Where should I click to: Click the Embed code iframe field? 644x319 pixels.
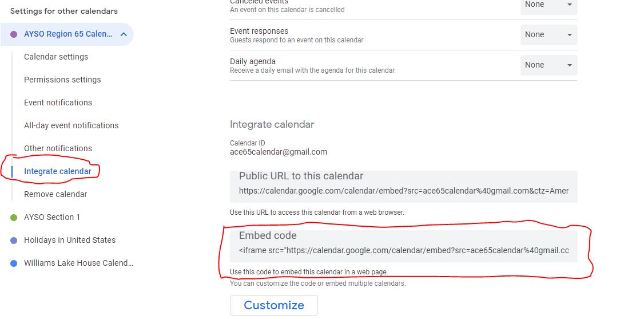click(403, 250)
